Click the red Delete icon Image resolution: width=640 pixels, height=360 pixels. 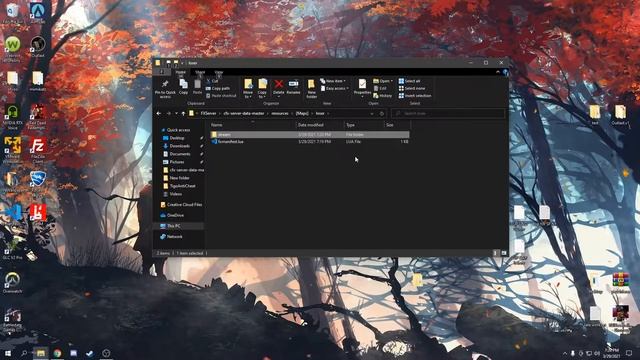pos(279,84)
